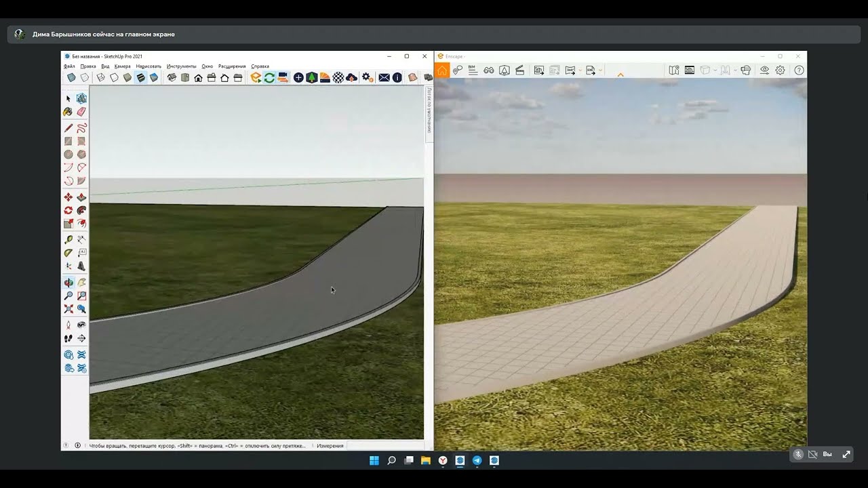Select the Protractor tool
Image resolution: width=868 pixels, height=488 pixels.
click(x=68, y=253)
